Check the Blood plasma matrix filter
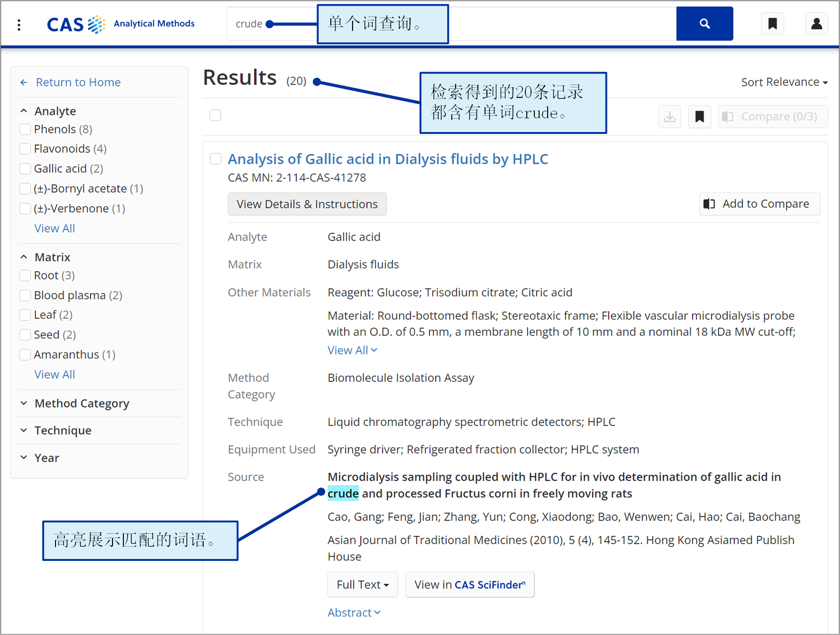 25,295
